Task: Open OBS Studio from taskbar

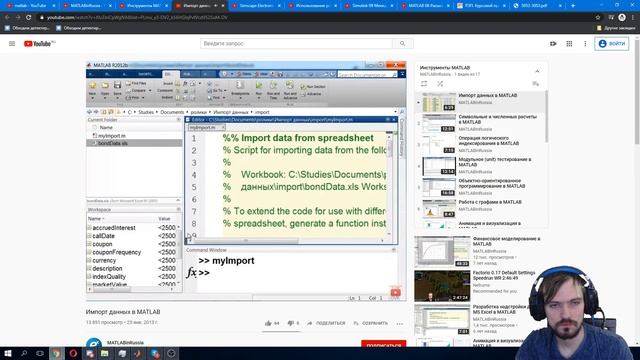Action: point(171,353)
